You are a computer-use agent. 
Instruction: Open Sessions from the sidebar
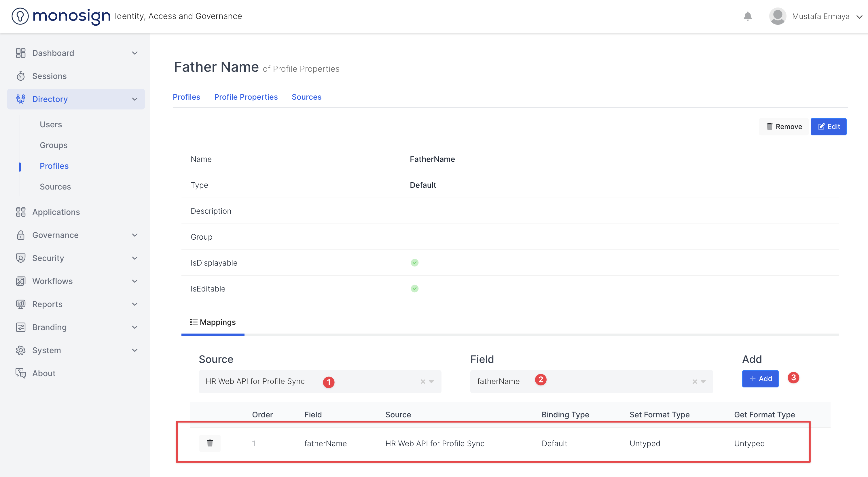49,76
